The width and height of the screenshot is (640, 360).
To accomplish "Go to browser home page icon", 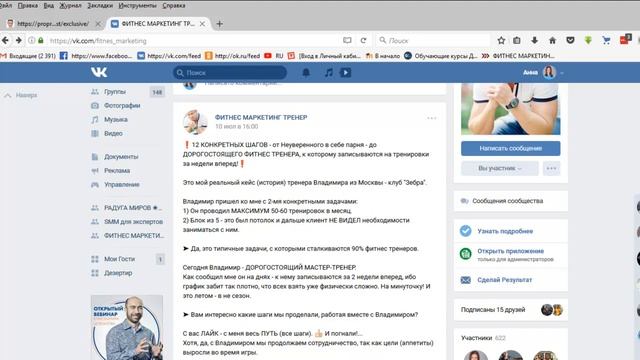I will (552, 40).
